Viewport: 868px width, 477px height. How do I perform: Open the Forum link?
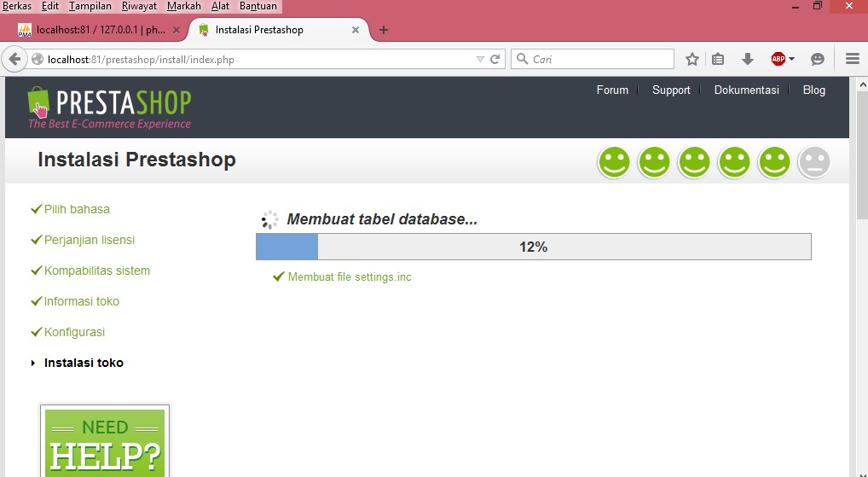[612, 90]
